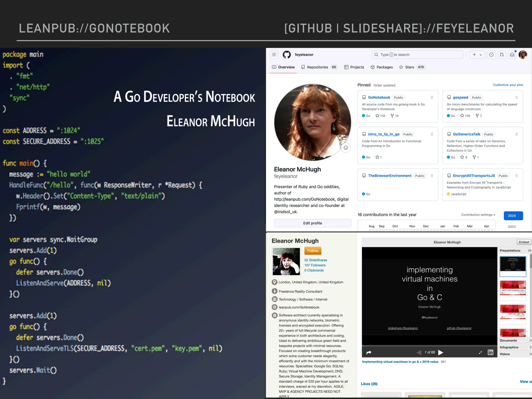Open the GitHub hamburger navigation menu

coord(274,55)
